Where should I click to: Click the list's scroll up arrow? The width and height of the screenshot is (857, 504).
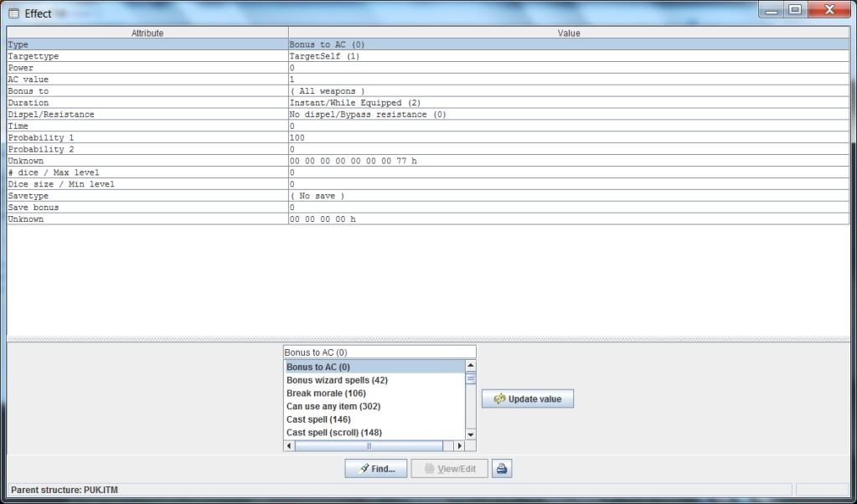pos(470,366)
